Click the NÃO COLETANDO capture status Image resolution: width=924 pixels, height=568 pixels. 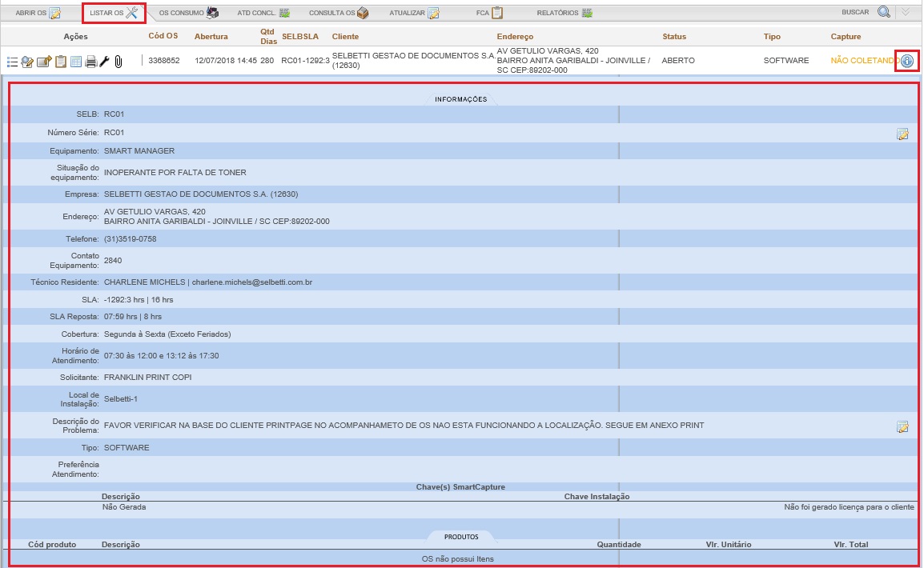[865, 61]
